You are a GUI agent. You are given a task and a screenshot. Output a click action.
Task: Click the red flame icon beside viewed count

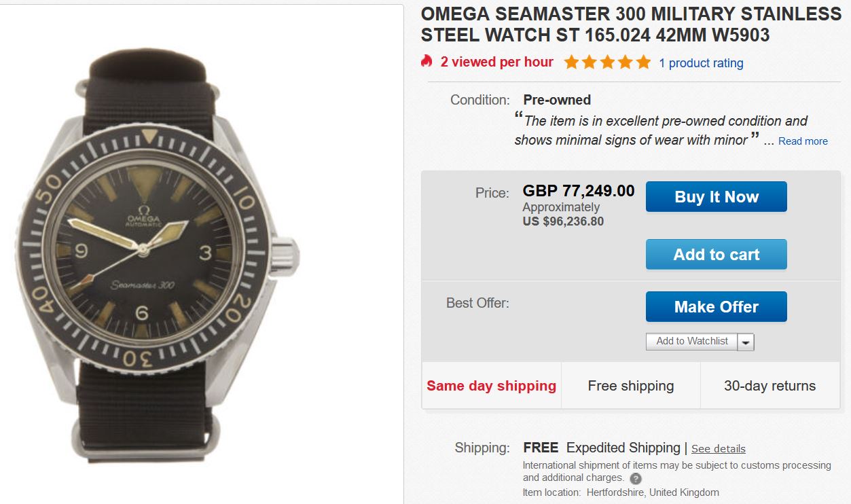coord(427,62)
